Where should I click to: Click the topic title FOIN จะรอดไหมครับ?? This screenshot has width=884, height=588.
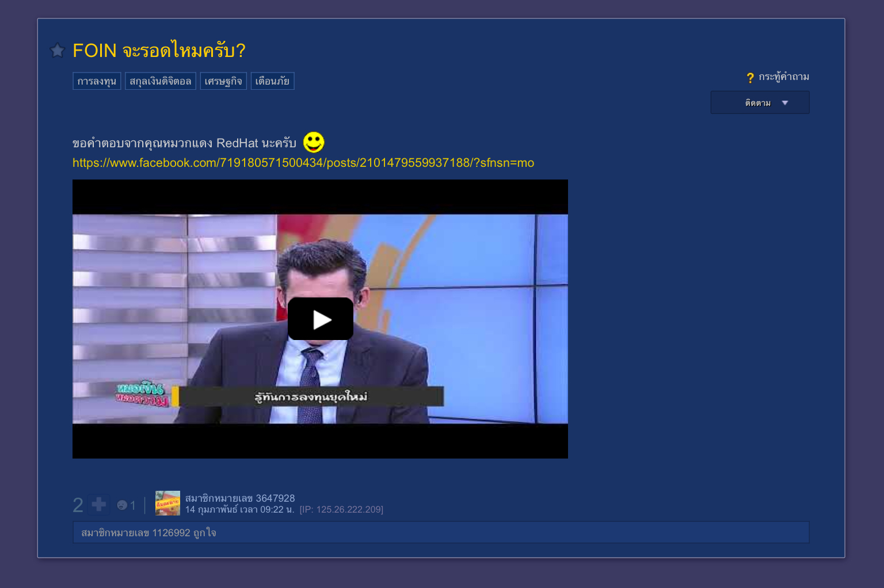point(159,51)
